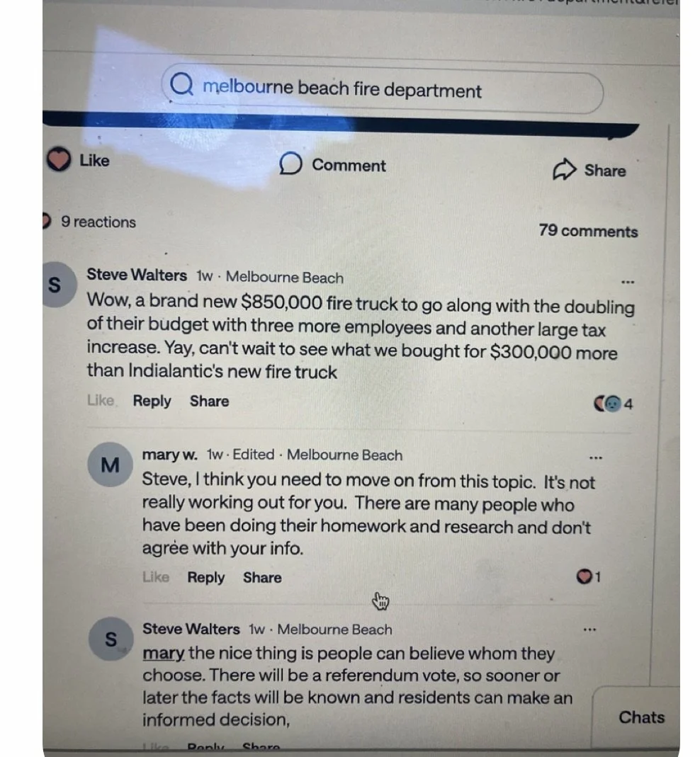View the 4 reaction emojis on Steve's comment

point(613,404)
